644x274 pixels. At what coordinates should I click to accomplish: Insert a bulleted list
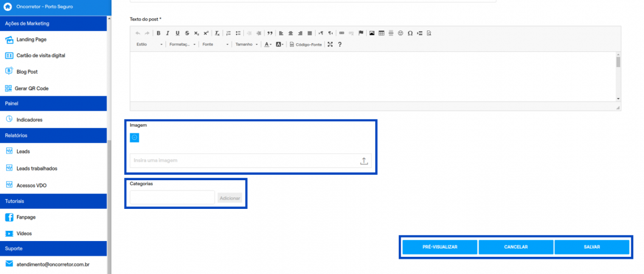coord(238,33)
